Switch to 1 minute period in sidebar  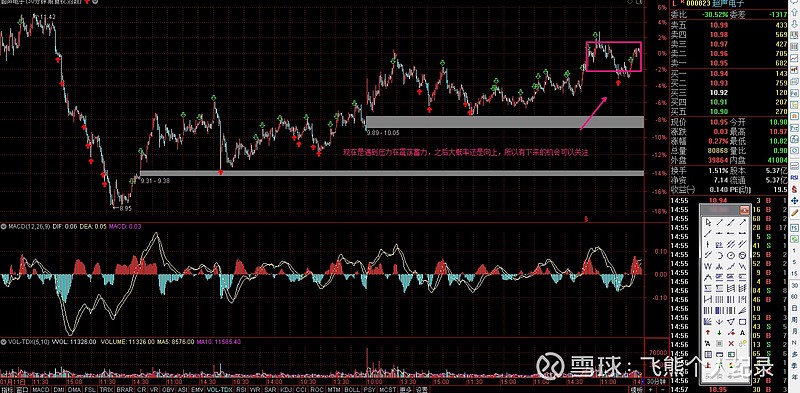795,250
